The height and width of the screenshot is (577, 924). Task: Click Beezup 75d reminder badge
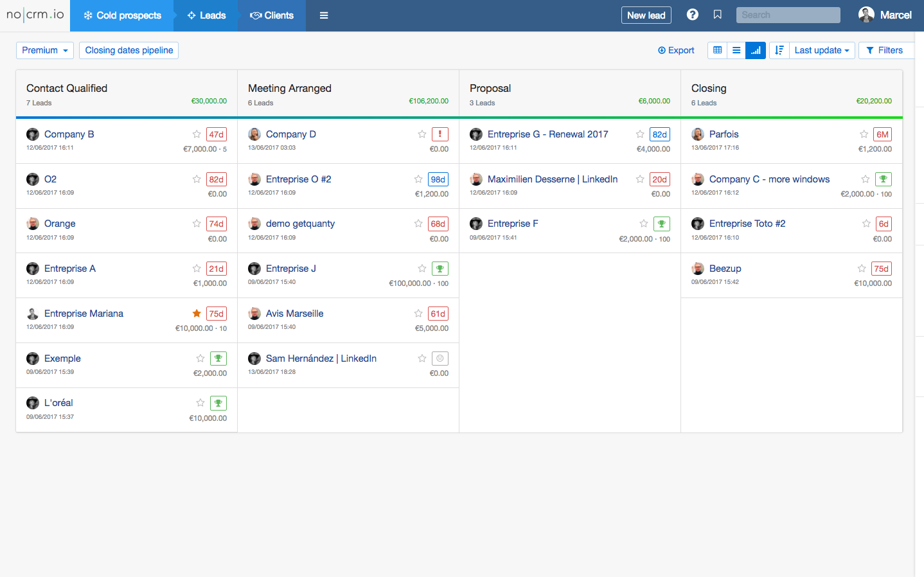click(882, 269)
